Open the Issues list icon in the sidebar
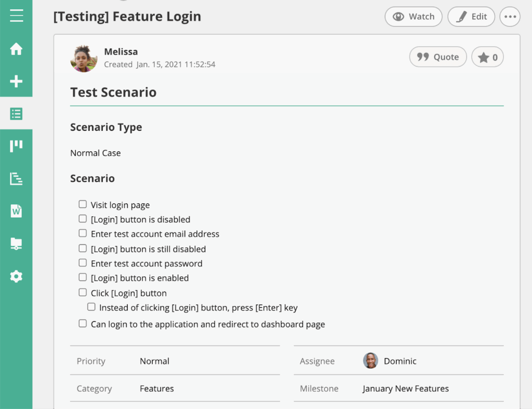This screenshot has height=409, width=532. click(x=16, y=113)
